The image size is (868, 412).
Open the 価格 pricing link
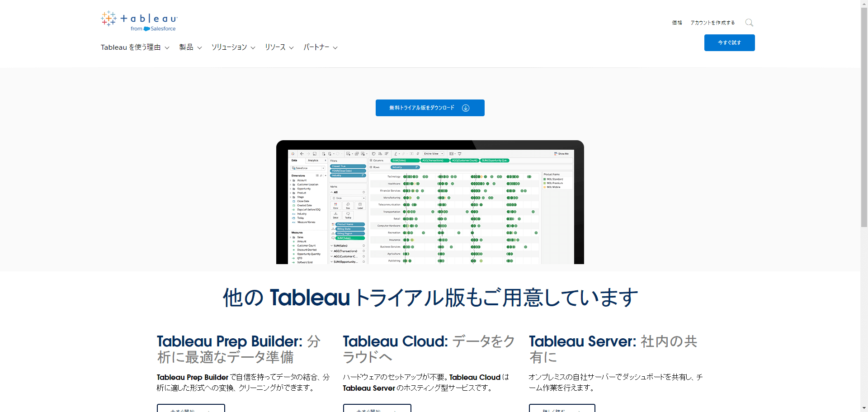pos(677,23)
